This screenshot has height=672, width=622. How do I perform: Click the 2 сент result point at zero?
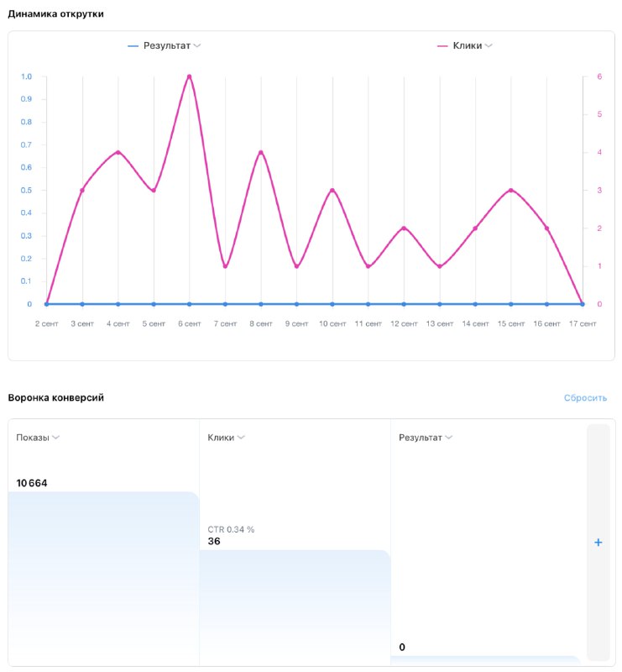pyautogui.click(x=47, y=304)
